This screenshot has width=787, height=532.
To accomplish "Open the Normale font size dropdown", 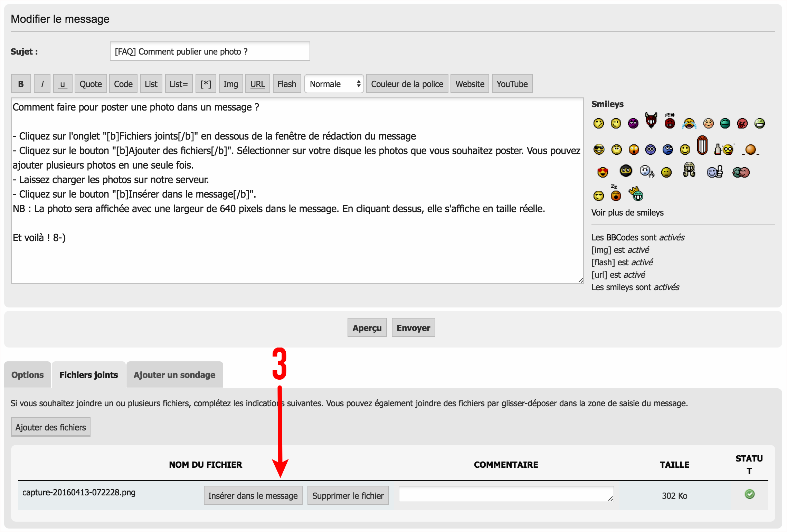I will click(334, 84).
